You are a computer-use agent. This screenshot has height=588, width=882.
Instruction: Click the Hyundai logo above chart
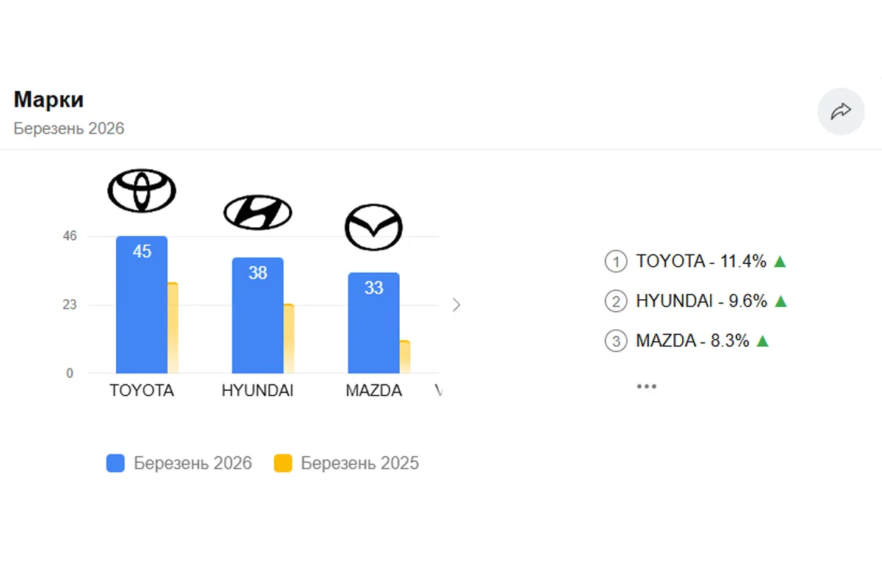click(x=257, y=212)
